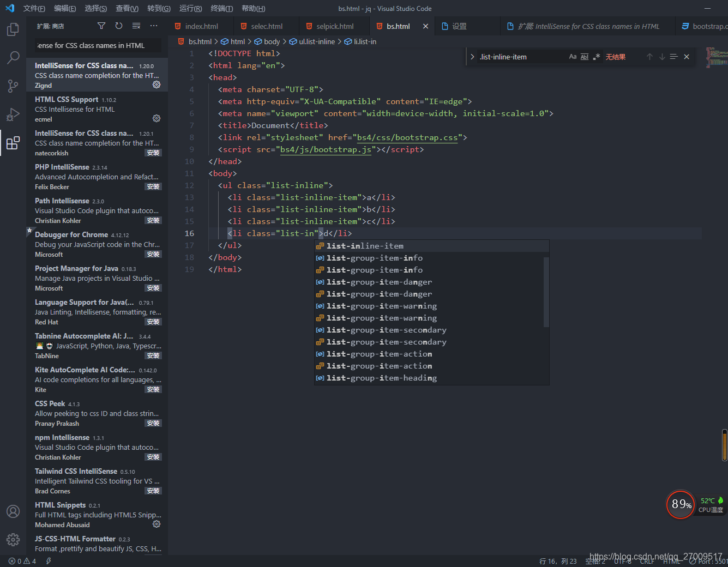
Task: Click the ul.list-inline breadcrumb
Action: [x=312, y=41]
